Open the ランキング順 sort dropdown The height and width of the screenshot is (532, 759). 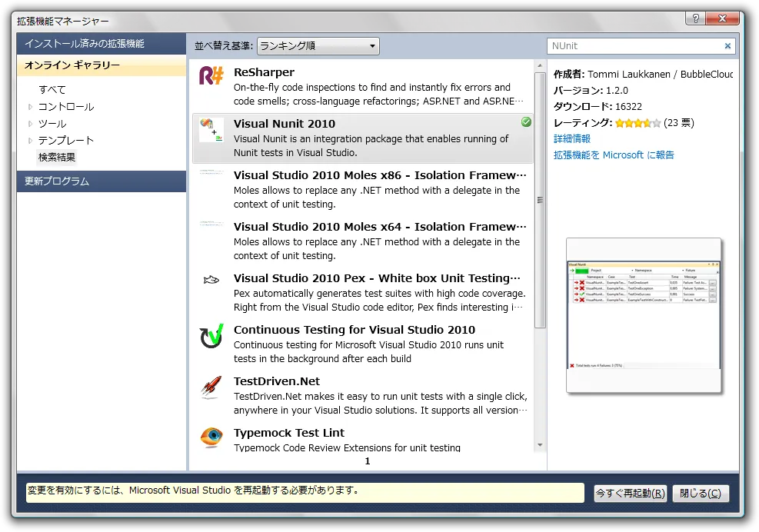318,46
